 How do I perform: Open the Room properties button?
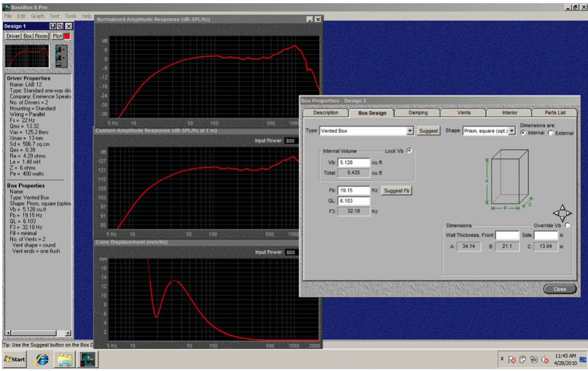click(x=41, y=37)
